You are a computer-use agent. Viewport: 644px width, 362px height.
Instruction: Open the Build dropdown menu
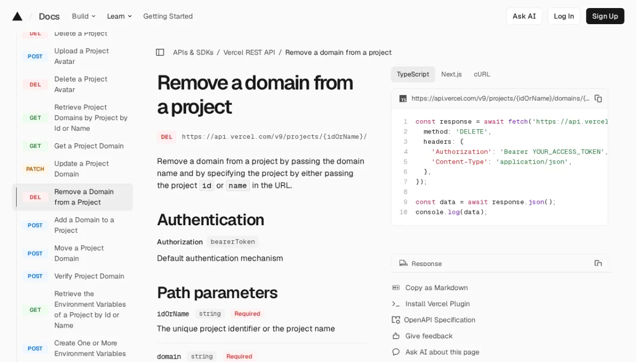[84, 16]
